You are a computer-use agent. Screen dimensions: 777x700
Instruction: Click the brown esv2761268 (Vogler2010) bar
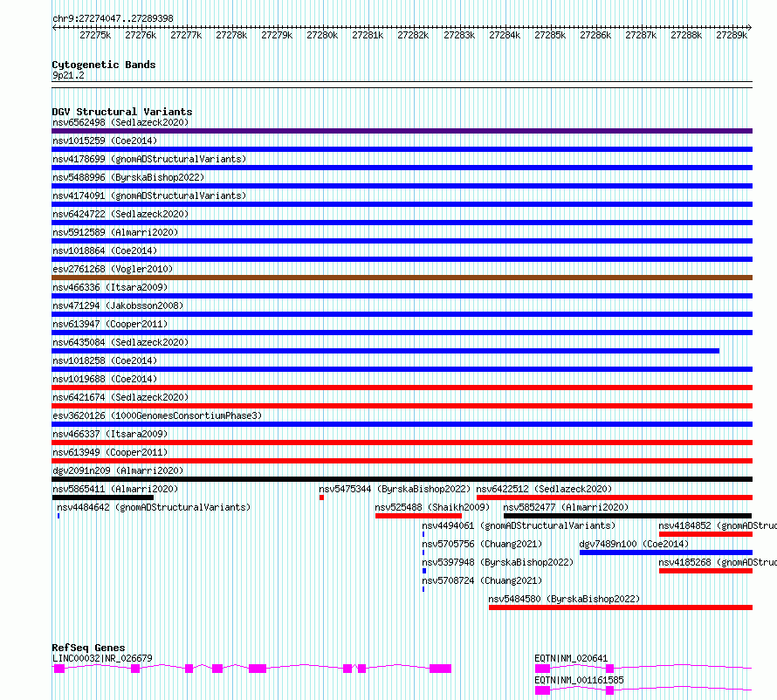pyautogui.click(x=402, y=278)
